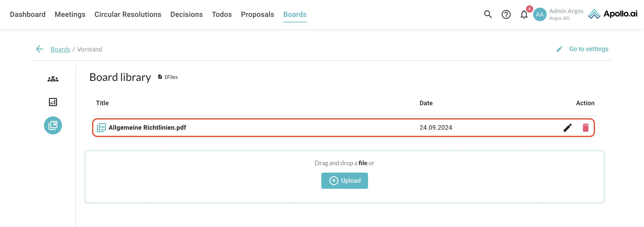Open the board statistics sidebar icon

pos(53,102)
